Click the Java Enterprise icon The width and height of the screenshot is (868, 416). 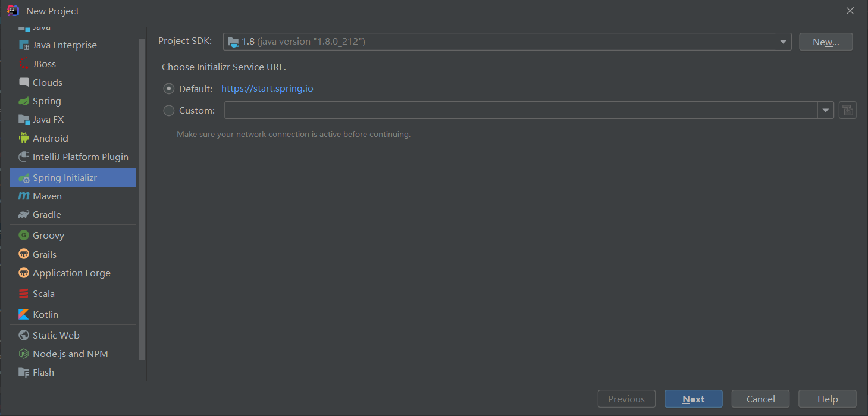(x=24, y=45)
